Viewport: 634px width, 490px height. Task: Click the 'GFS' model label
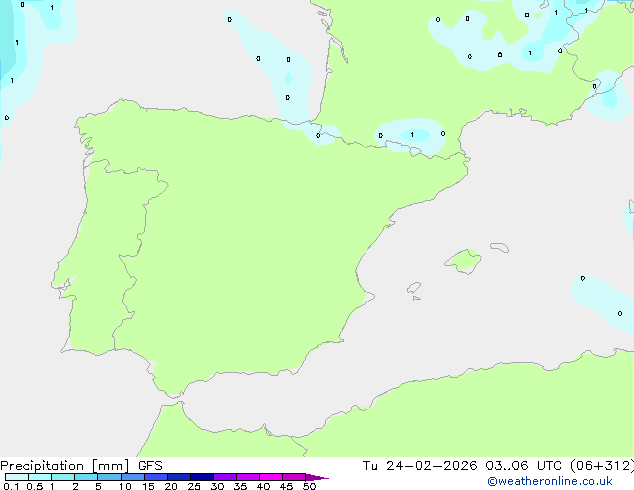[x=150, y=466]
